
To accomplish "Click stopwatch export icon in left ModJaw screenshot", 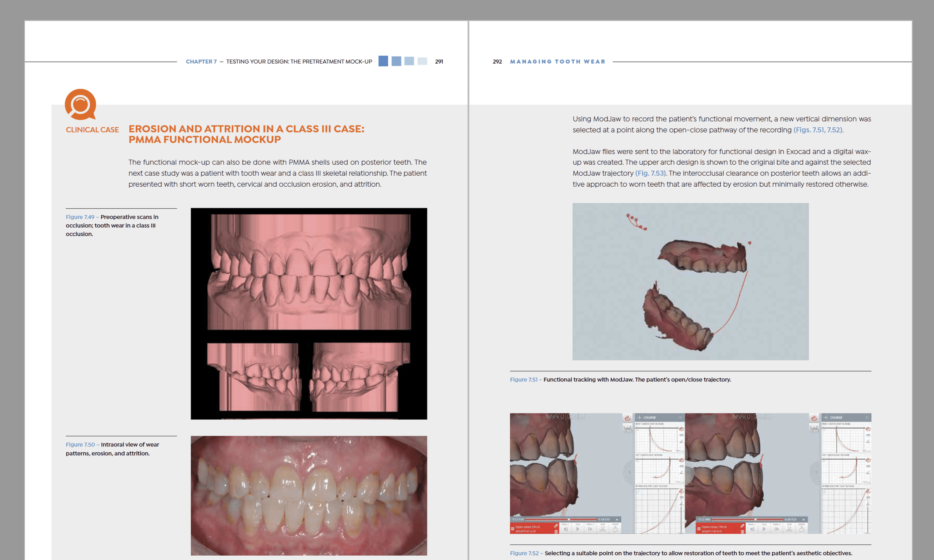I will tap(615, 529).
